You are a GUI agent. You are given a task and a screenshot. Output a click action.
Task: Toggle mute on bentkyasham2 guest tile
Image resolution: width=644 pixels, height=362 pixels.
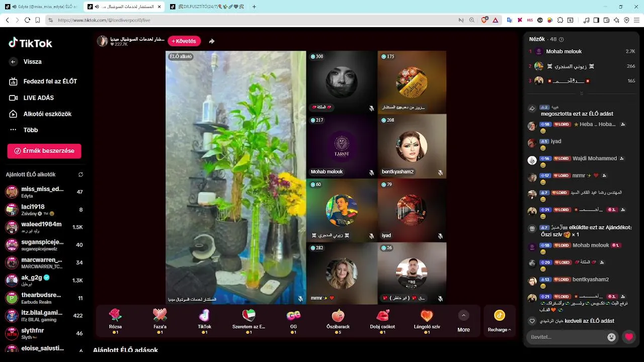[440, 172]
